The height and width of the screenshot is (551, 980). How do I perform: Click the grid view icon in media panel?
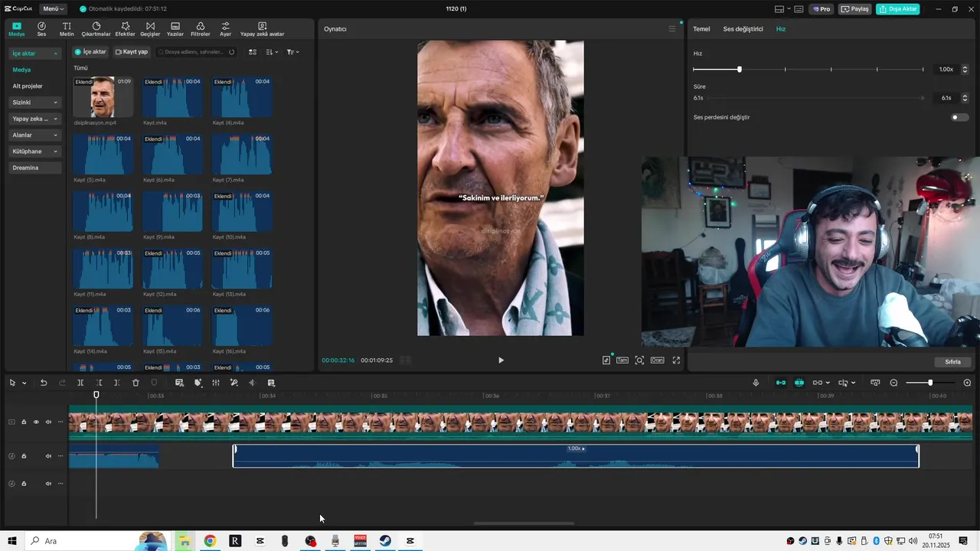tap(253, 52)
